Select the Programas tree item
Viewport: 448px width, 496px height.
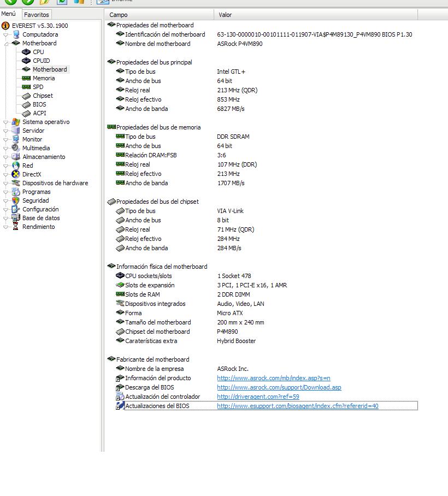(37, 192)
